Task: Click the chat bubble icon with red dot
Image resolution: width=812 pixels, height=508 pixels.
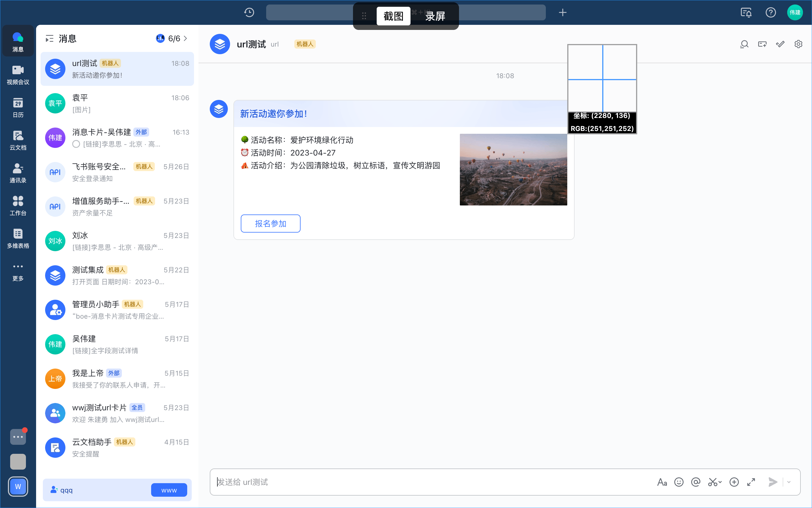Action: 18,437
